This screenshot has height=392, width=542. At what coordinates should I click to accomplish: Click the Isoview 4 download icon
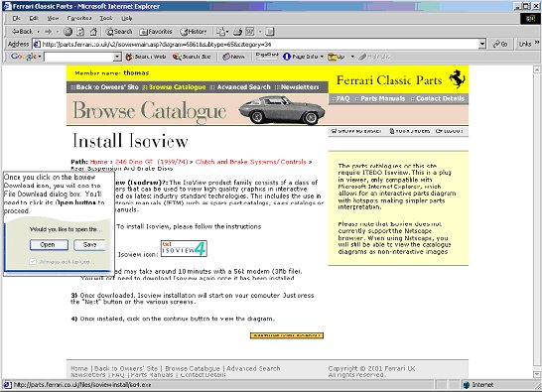click(184, 248)
